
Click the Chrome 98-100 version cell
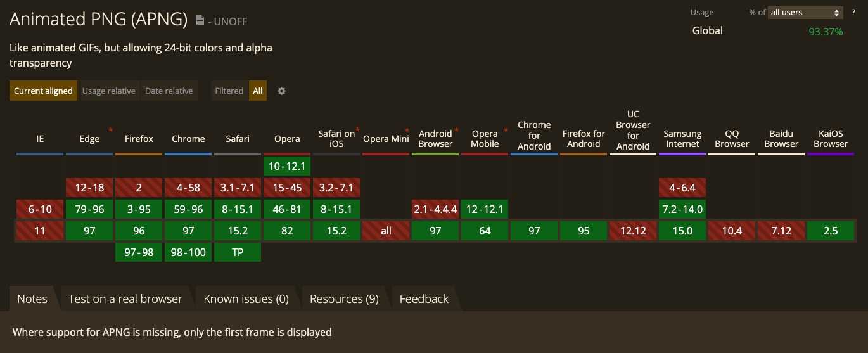pyautogui.click(x=188, y=252)
